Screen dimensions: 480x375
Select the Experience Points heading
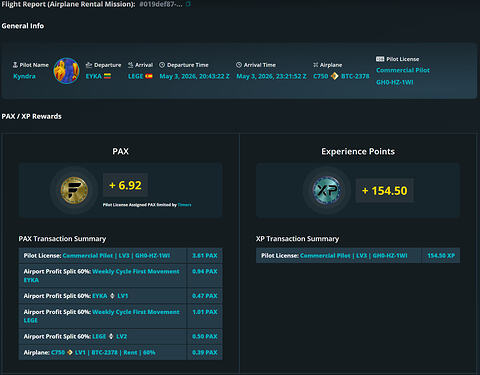coord(358,151)
